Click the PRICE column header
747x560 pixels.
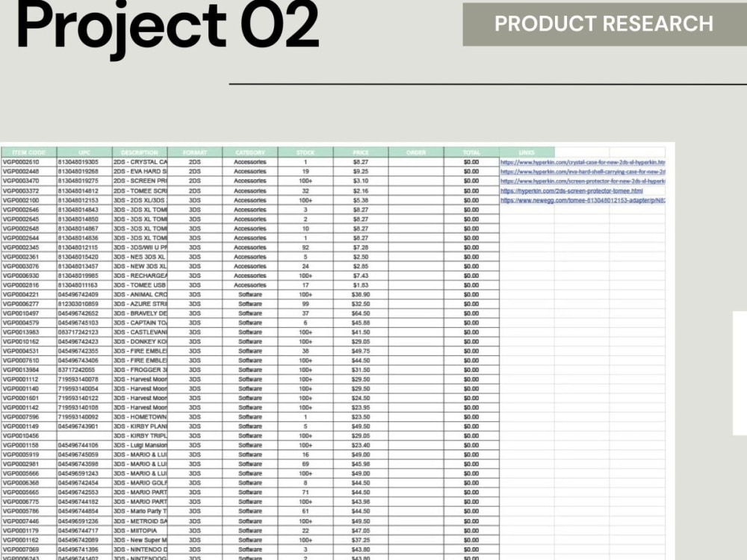pyautogui.click(x=361, y=152)
